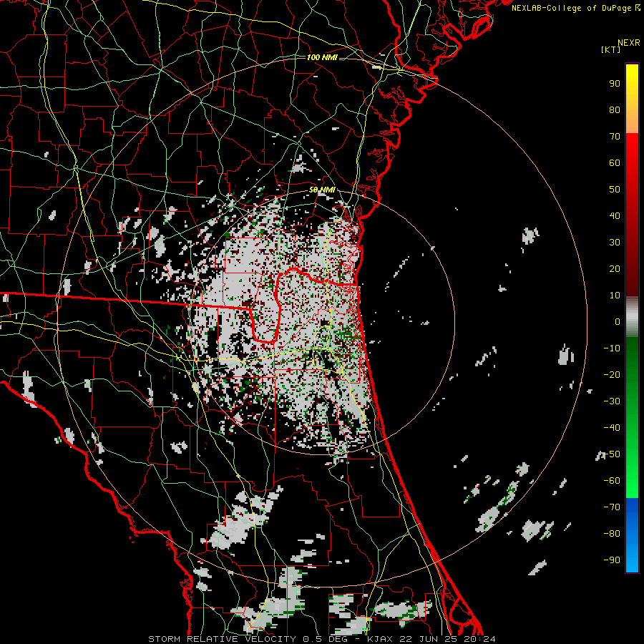Pick the orange 70-80 knot colorbar segment
The image size is (644, 644).
click(x=632, y=122)
